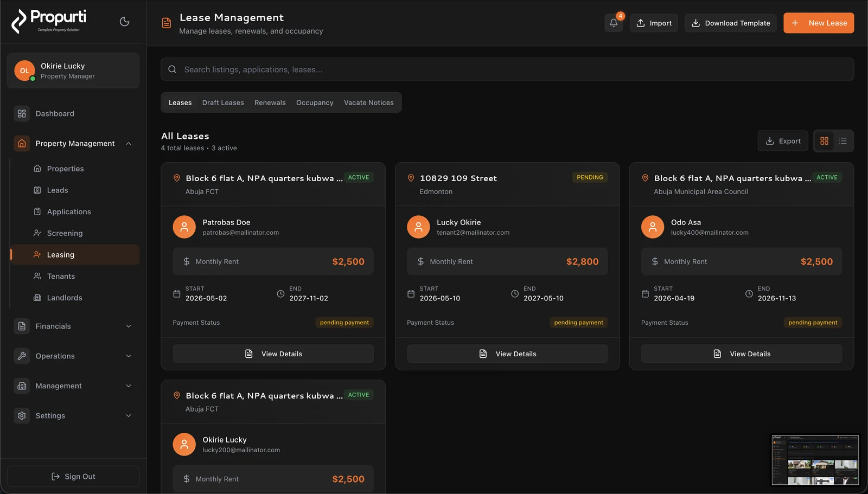Switch to grid view

click(x=824, y=141)
